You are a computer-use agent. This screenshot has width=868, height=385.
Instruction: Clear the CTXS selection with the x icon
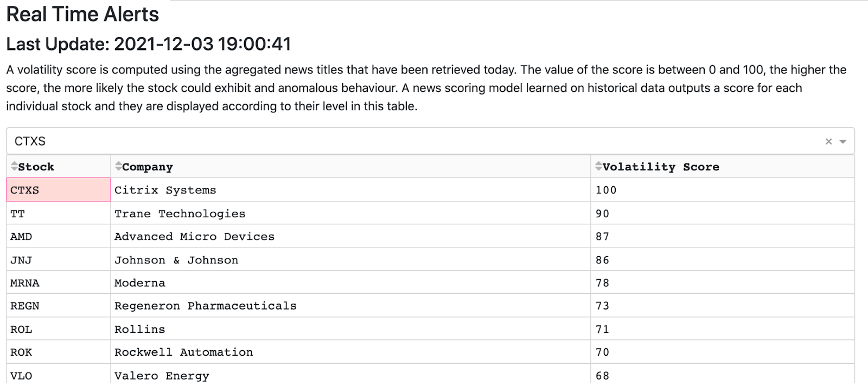tap(828, 142)
